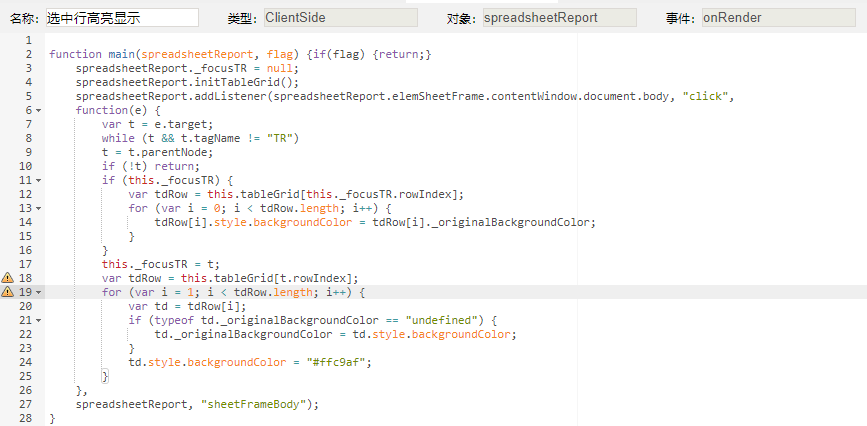
Task: Click "var td = tdRow[i];" on line 20
Action: point(187,306)
